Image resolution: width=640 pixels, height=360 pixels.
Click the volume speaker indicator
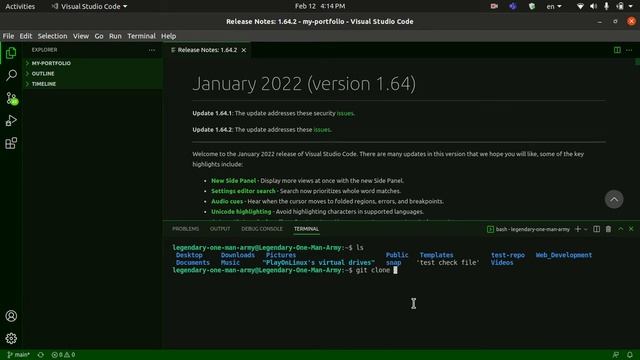(593, 6)
